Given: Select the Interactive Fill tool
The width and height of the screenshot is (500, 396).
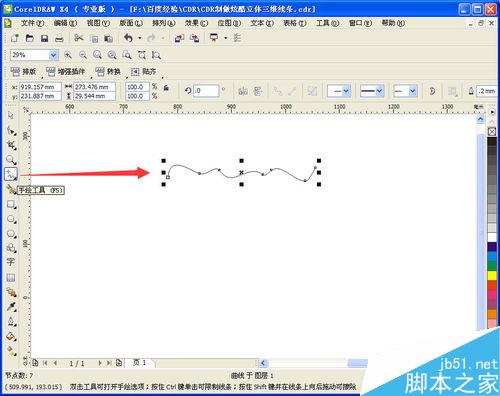Looking at the screenshot, I should pyautogui.click(x=11, y=351).
